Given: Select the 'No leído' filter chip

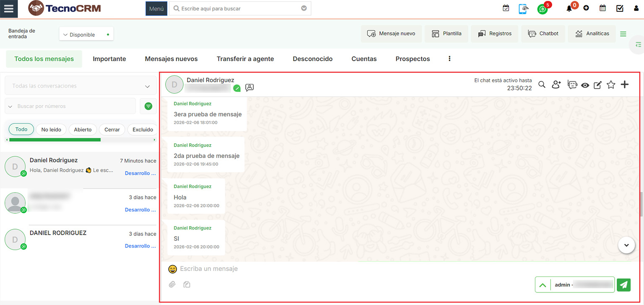Looking at the screenshot, I should pyautogui.click(x=51, y=130).
